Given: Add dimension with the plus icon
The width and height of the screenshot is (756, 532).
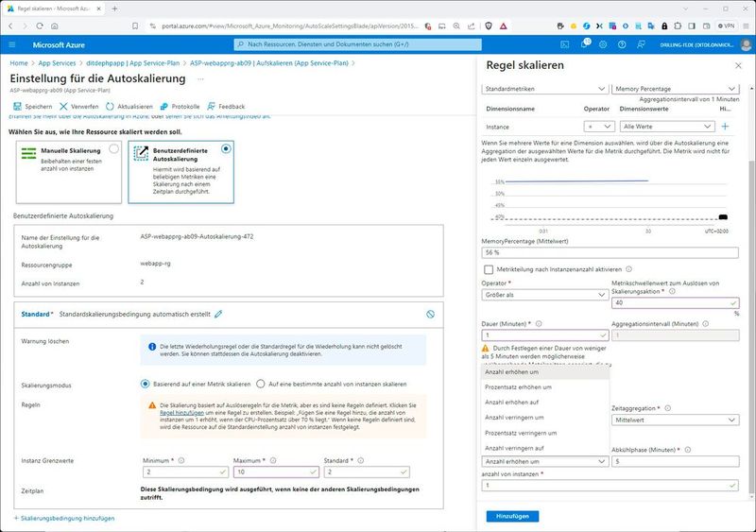Looking at the screenshot, I should (x=725, y=127).
